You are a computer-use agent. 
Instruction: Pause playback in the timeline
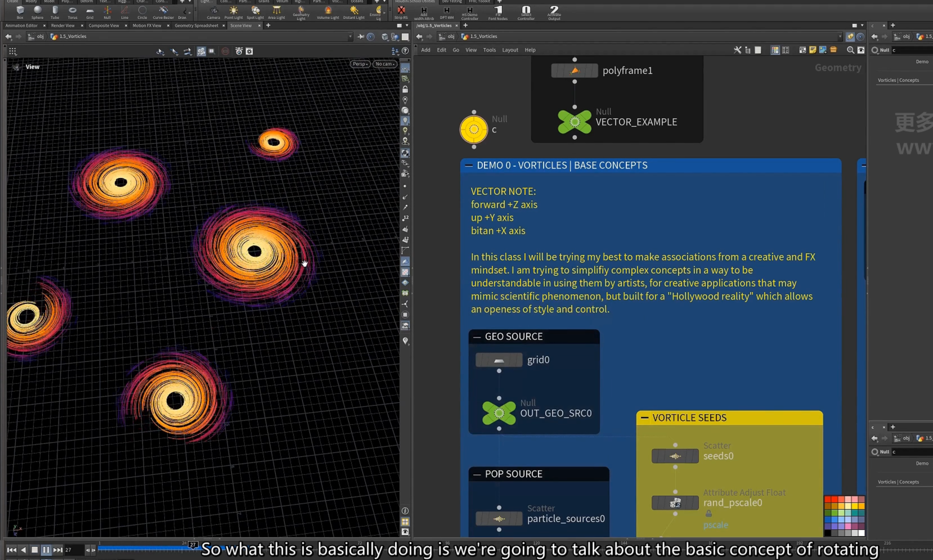pyautogui.click(x=46, y=550)
